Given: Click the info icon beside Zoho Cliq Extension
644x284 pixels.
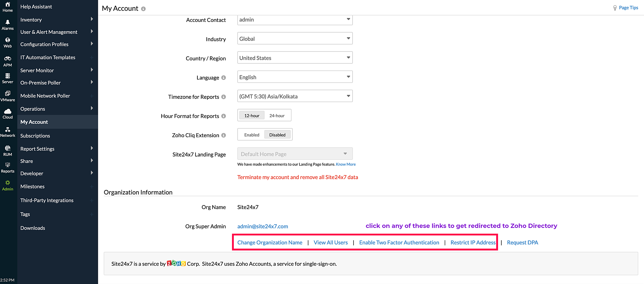Looking at the screenshot, I should 223,135.
